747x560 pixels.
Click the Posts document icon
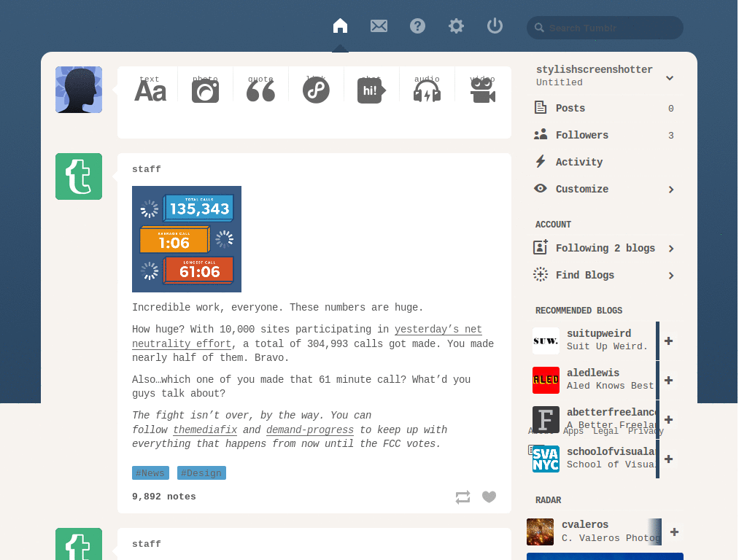coord(541,107)
